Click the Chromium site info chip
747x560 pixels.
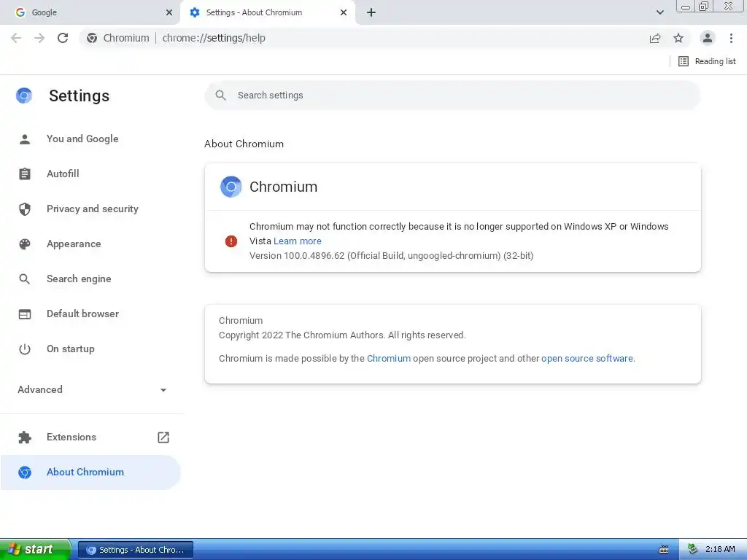(x=118, y=38)
